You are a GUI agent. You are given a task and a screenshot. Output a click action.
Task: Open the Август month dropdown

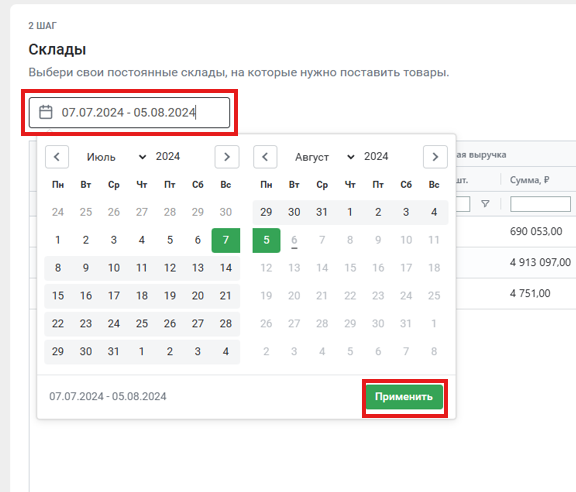point(324,157)
